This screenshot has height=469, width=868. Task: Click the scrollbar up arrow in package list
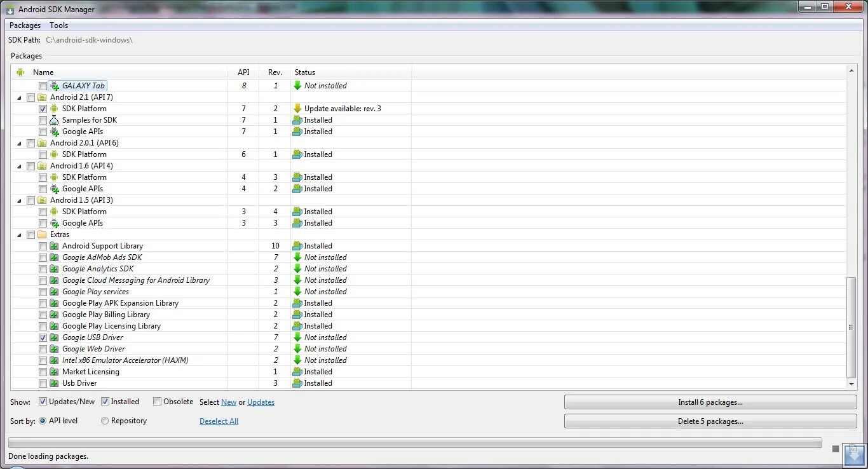click(x=851, y=71)
